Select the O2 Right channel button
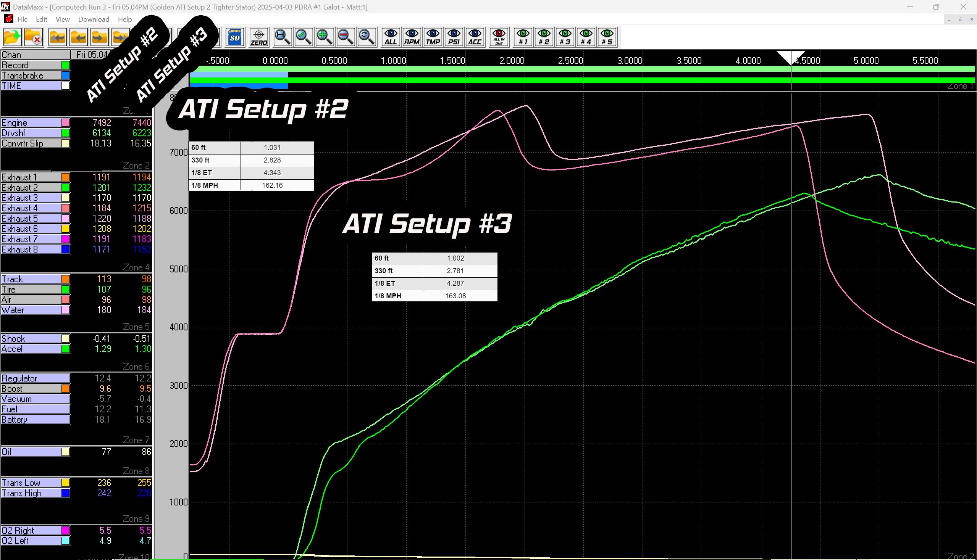 pos(36,530)
